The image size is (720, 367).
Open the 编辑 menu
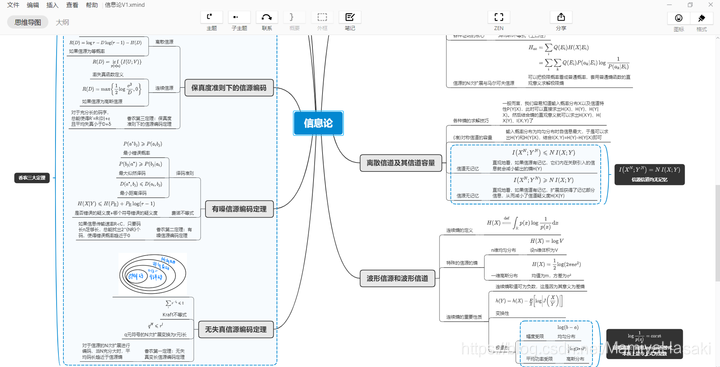click(x=33, y=5)
